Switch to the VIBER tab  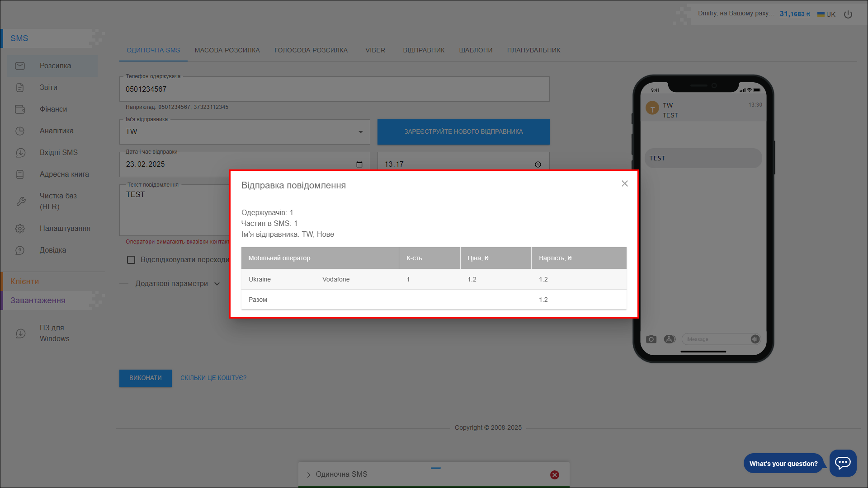coord(375,50)
